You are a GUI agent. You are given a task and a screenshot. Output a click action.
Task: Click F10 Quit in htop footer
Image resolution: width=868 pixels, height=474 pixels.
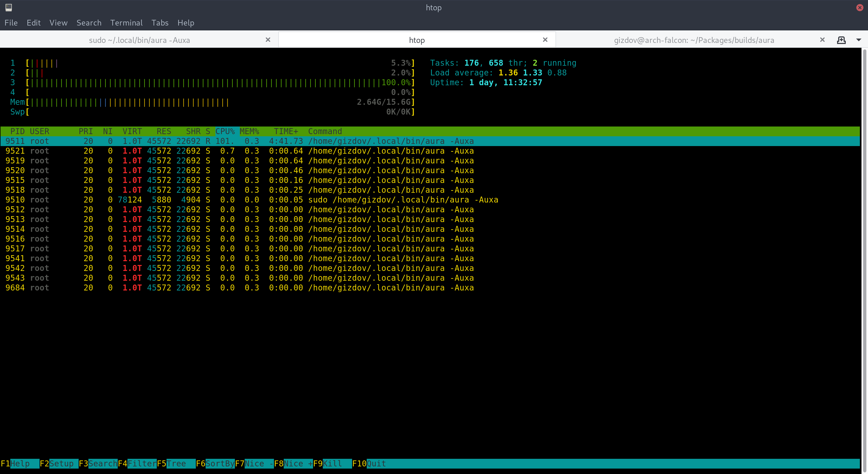[369, 464]
